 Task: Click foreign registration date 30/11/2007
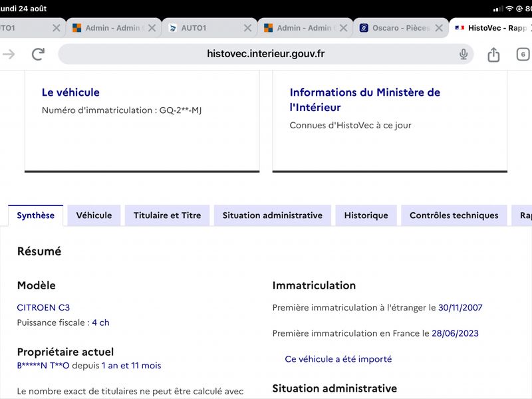pos(460,307)
